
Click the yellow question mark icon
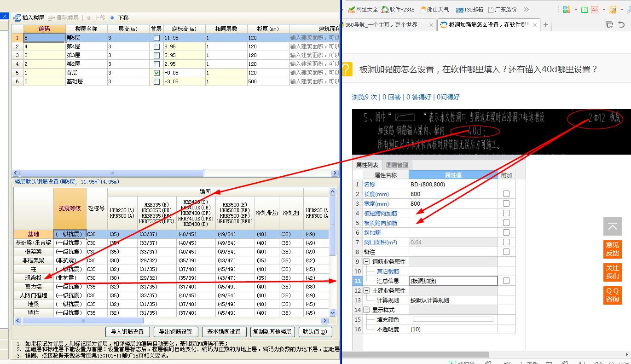pyautogui.click(x=347, y=69)
